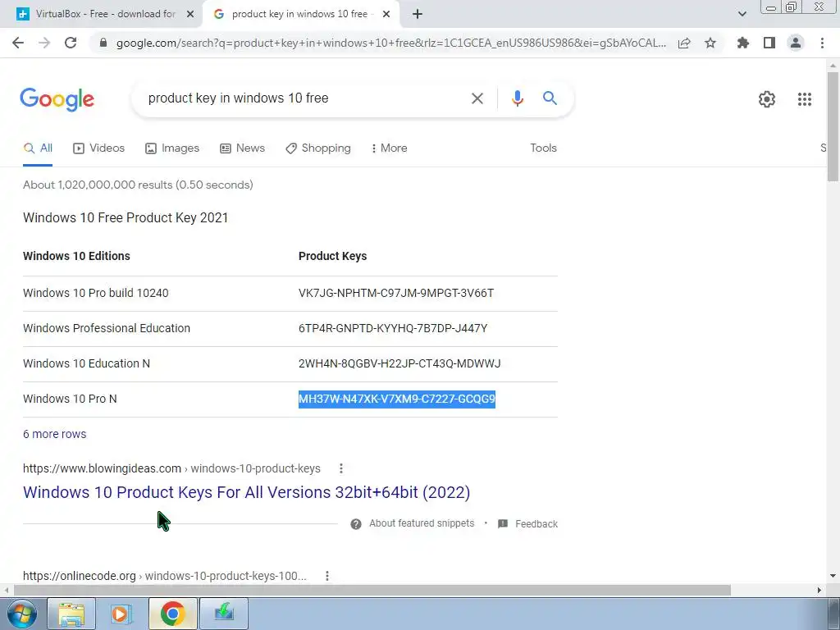The image size is (840, 630).
Task: Click the highlighted Windows 10 Pro N key
Action: pos(396,399)
